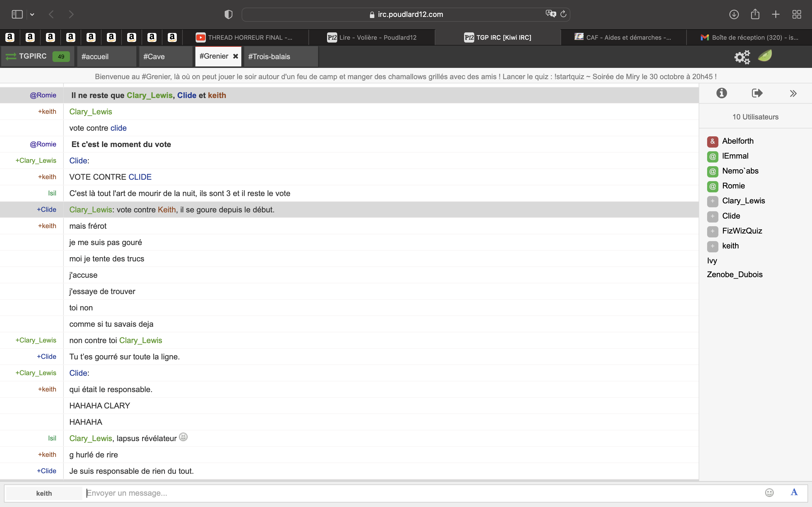This screenshot has height=507, width=812.
Task: Click the keith nickname button
Action: coord(44,493)
